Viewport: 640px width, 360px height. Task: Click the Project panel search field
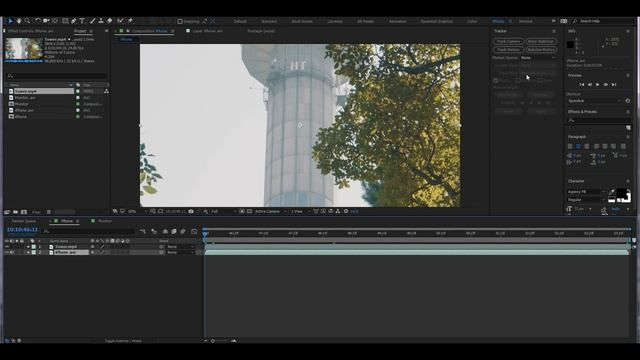point(57,76)
